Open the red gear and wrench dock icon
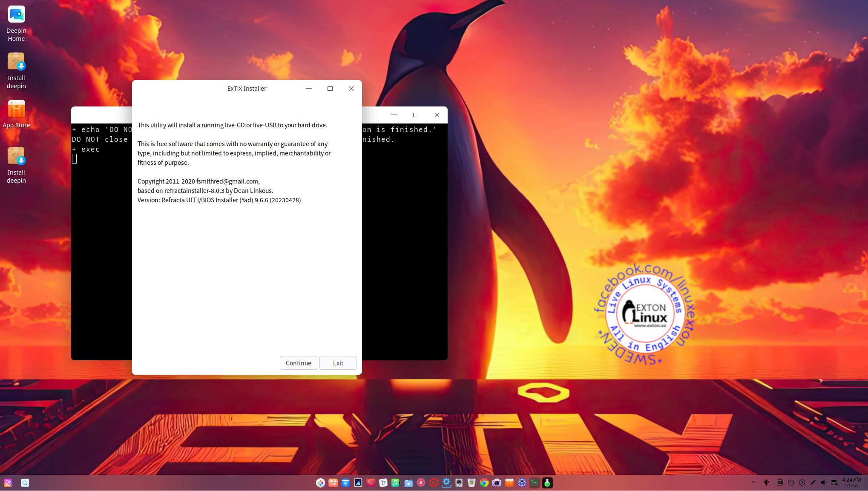Viewport: 868px width, 491px height. 434,483
